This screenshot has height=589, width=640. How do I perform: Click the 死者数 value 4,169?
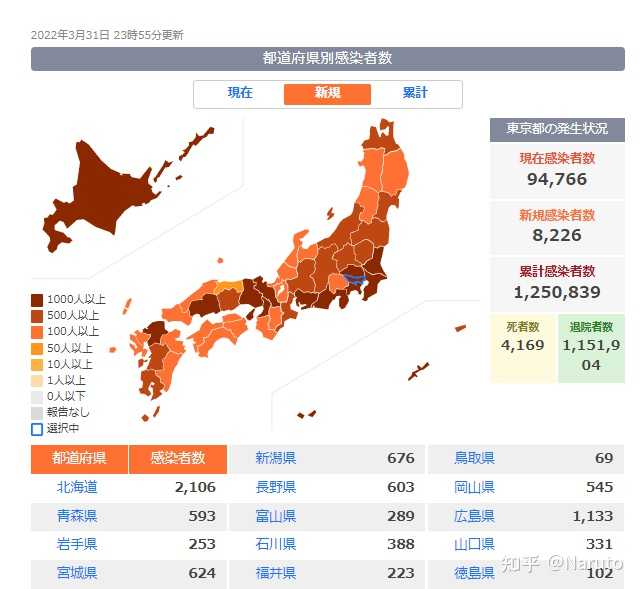522,345
